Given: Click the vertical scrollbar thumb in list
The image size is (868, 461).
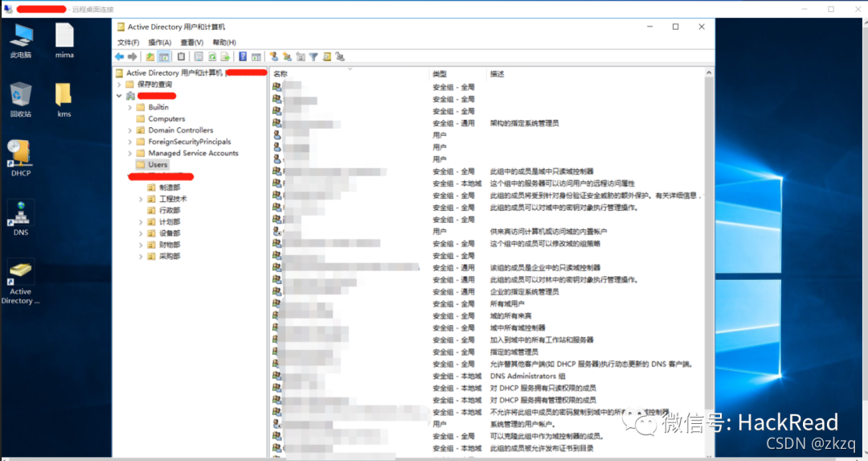Looking at the screenshot, I should click(709, 244).
